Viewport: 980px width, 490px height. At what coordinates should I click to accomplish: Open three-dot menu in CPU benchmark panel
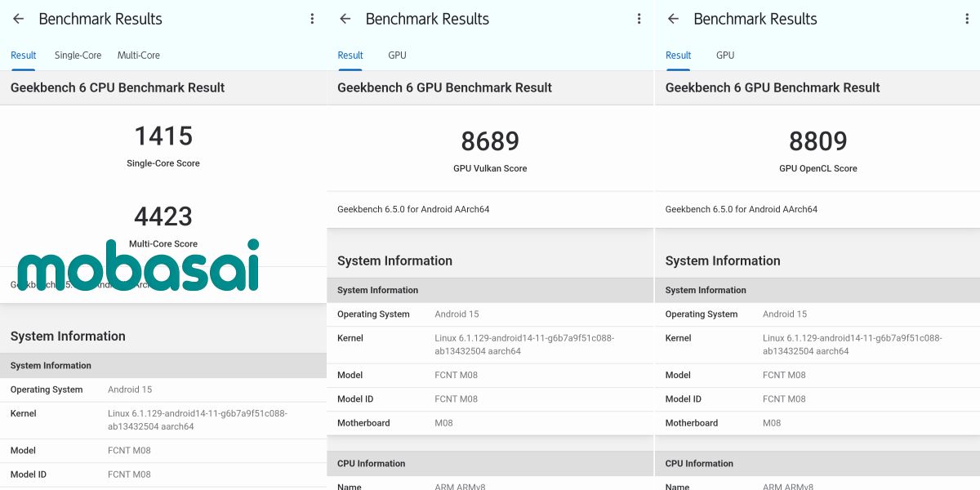click(x=312, y=19)
